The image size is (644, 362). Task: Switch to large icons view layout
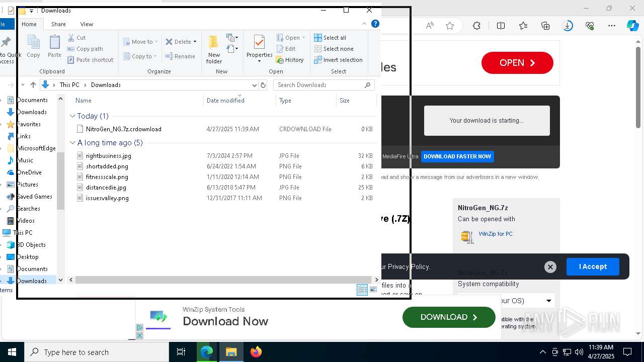point(373,290)
